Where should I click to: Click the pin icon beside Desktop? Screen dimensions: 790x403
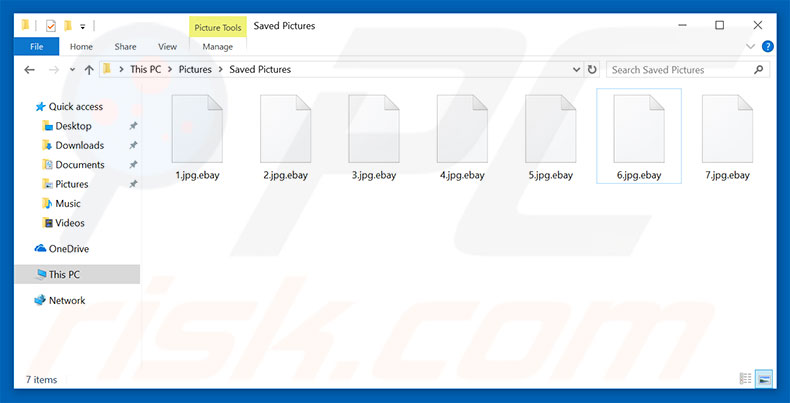133,126
